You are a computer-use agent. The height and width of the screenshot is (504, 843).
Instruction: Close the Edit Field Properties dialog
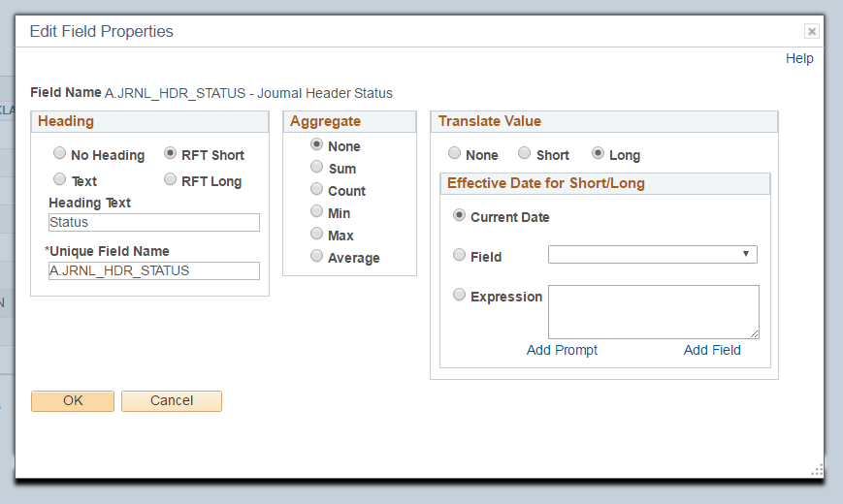tap(812, 32)
